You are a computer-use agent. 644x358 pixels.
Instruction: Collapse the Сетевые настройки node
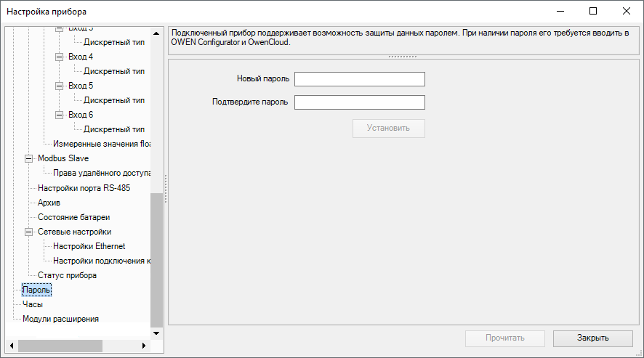pos(28,232)
